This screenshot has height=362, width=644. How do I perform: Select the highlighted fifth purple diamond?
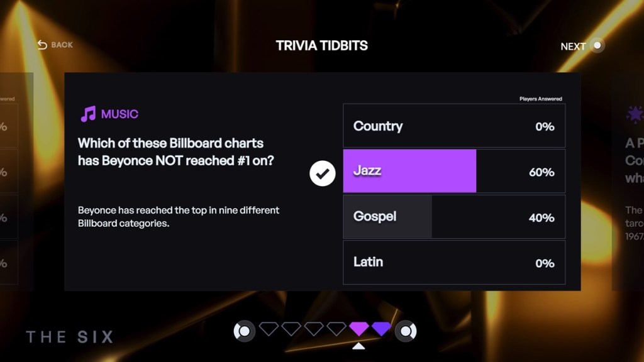pos(358,329)
